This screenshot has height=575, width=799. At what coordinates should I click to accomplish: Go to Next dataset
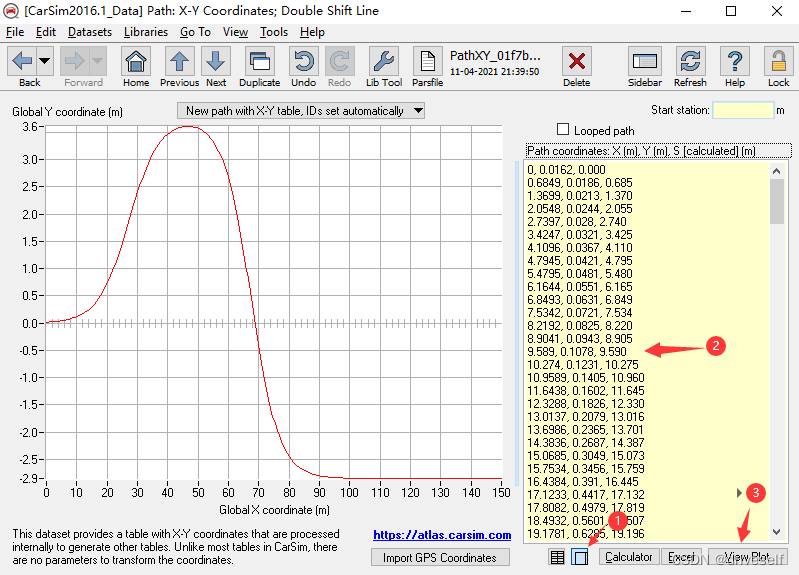point(216,61)
